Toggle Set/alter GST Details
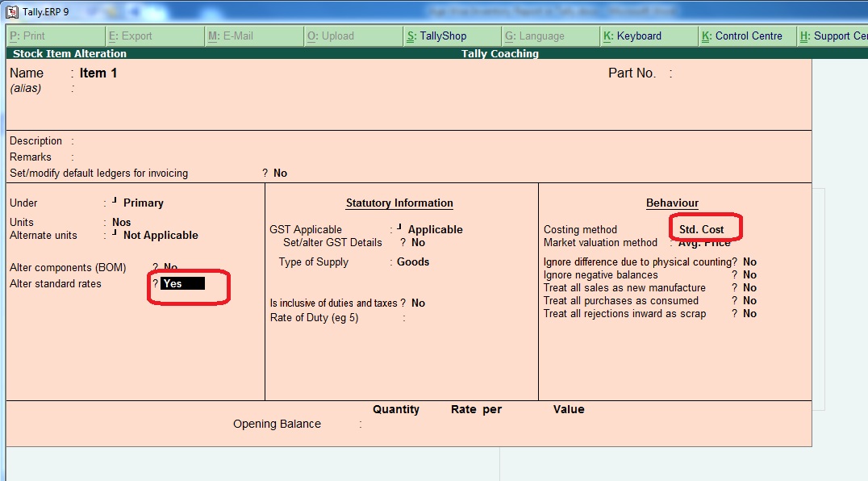Viewport: 868px width, 481px height. click(x=417, y=240)
